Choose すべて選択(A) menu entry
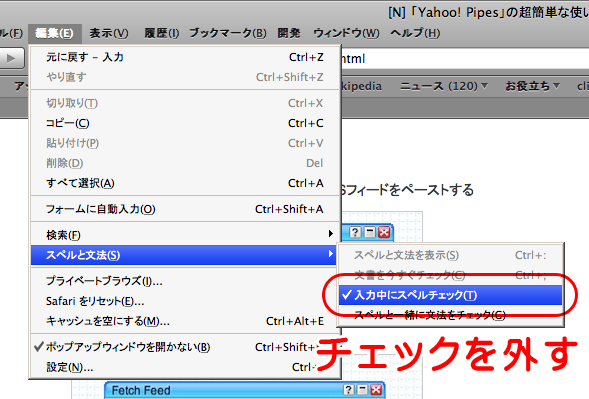Viewport: 589px width, 399px height. tap(185, 183)
